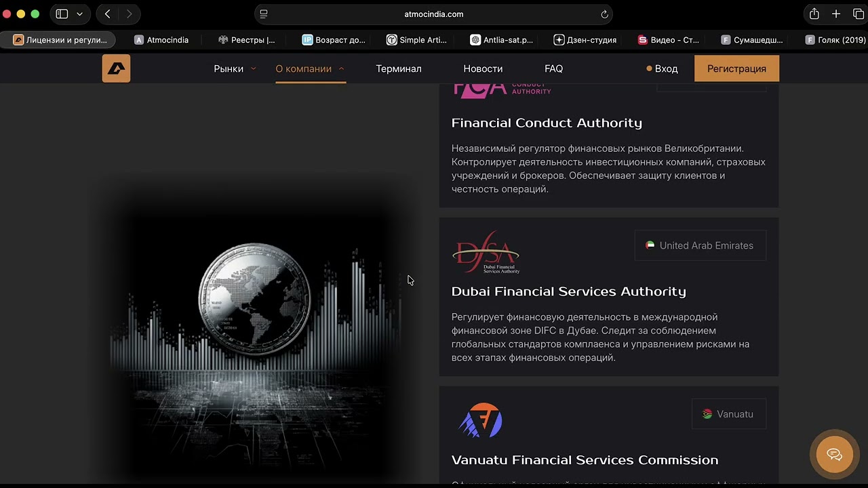Screen dimensions: 868x488
Task: Expand the Рынки dropdown menu
Action: 235,68
